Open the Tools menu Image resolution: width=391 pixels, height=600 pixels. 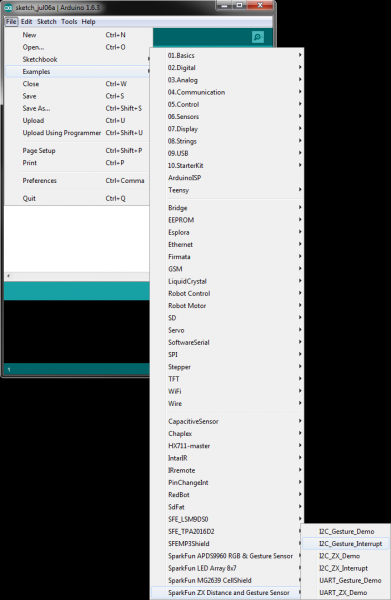coord(69,21)
